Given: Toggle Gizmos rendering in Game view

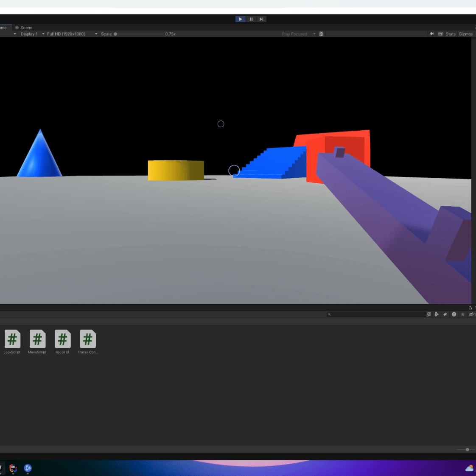Looking at the screenshot, I should click(465, 34).
